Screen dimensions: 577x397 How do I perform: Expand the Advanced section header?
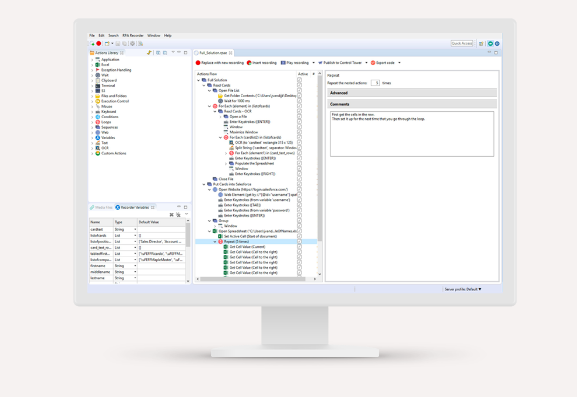click(x=412, y=93)
